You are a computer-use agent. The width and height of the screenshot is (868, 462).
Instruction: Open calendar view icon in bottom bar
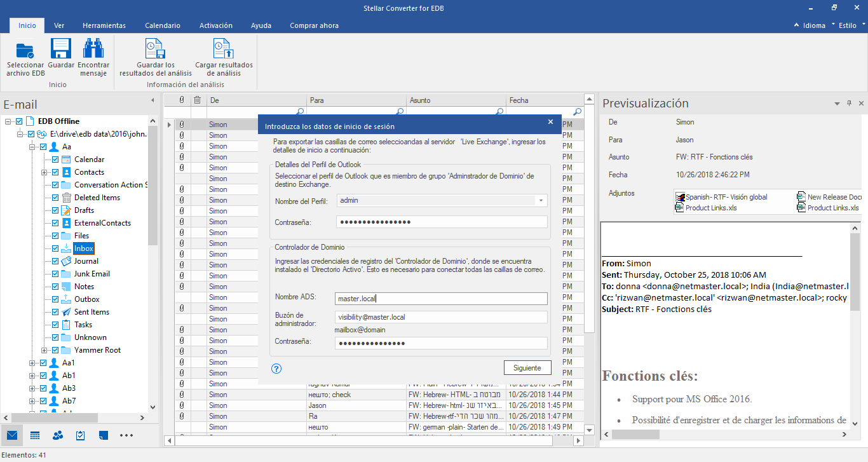[35, 435]
